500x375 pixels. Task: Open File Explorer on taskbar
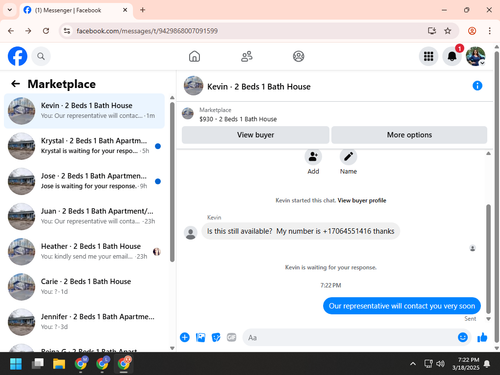59,364
